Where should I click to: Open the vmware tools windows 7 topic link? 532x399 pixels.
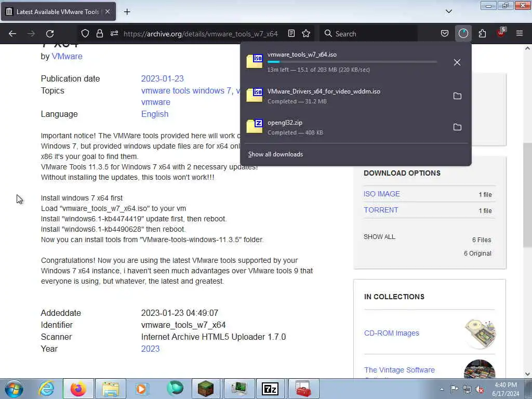[187, 90]
